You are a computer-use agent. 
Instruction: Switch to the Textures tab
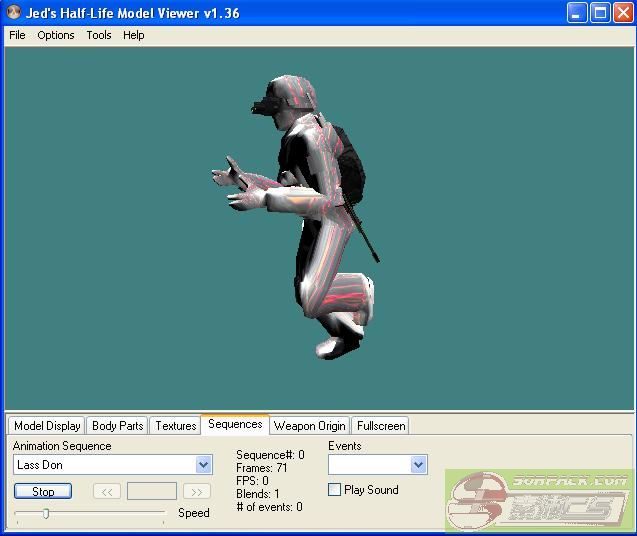pos(176,426)
